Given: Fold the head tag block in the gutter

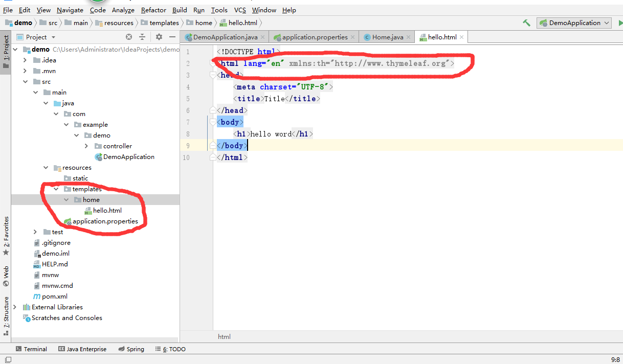Looking at the screenshot, I should click(214, 75).
